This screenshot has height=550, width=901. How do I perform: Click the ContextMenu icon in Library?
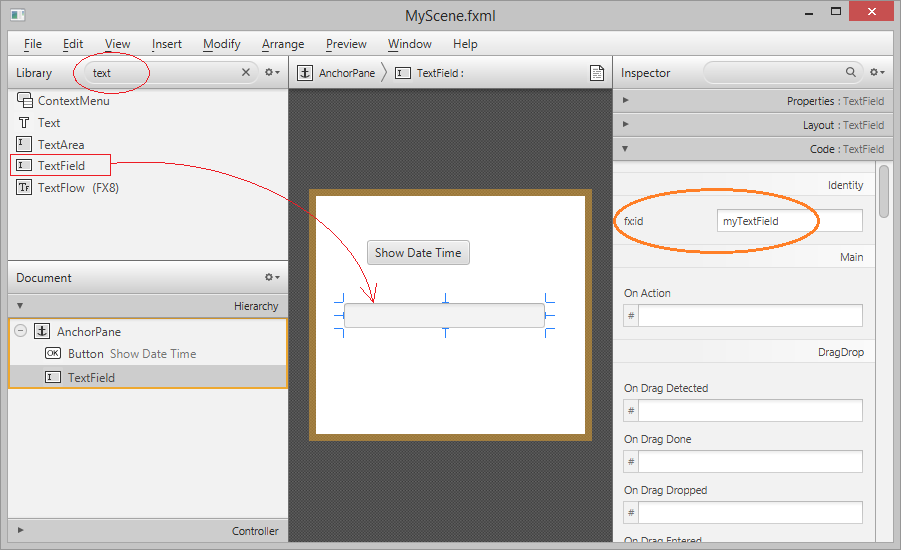point(24,100)
